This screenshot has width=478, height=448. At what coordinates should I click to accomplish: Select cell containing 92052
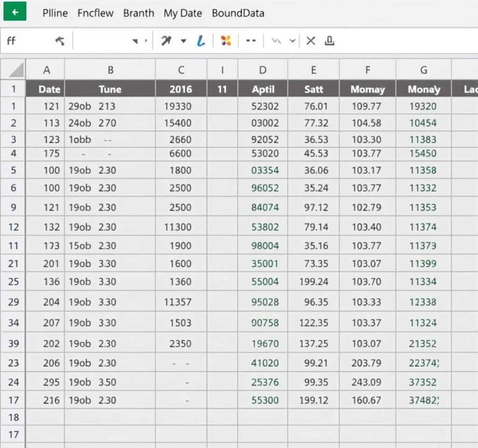tap(263, 139)
